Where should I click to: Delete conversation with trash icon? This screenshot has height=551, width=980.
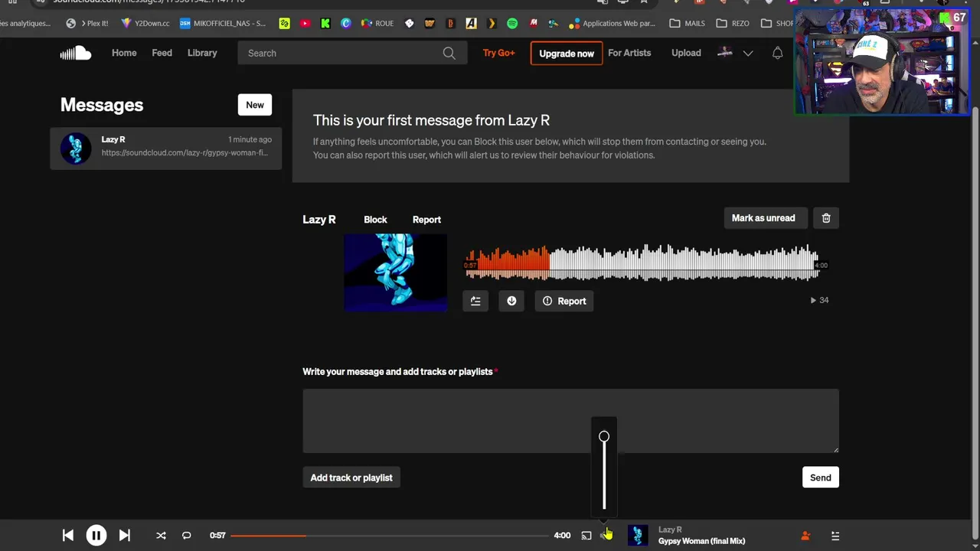click(826, 218)
